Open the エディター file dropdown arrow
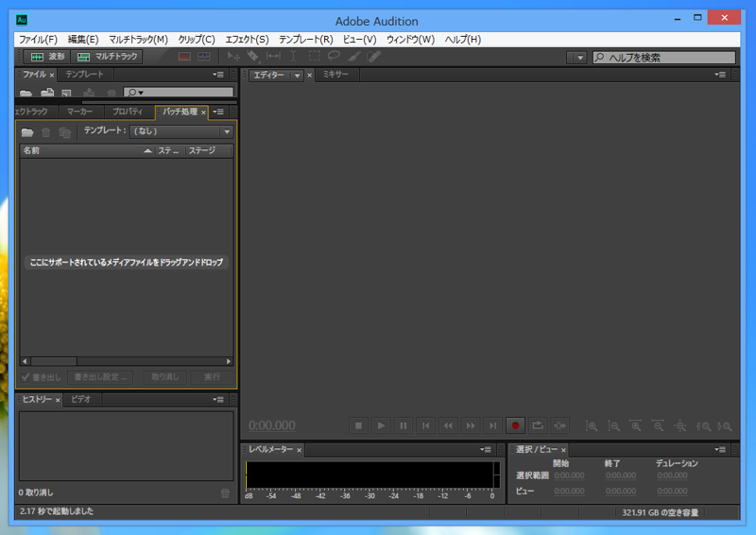Screen dimensions: 756x535 pyautogui.click(x=298, y=76)
